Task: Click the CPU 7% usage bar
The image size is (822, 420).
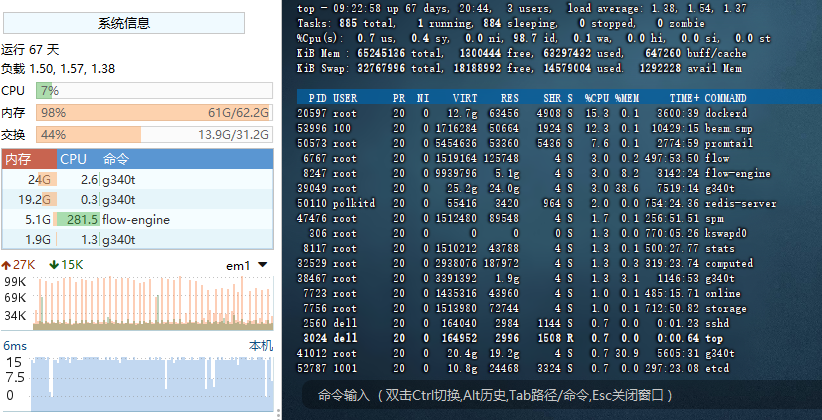Action: [x=154, y=91]
